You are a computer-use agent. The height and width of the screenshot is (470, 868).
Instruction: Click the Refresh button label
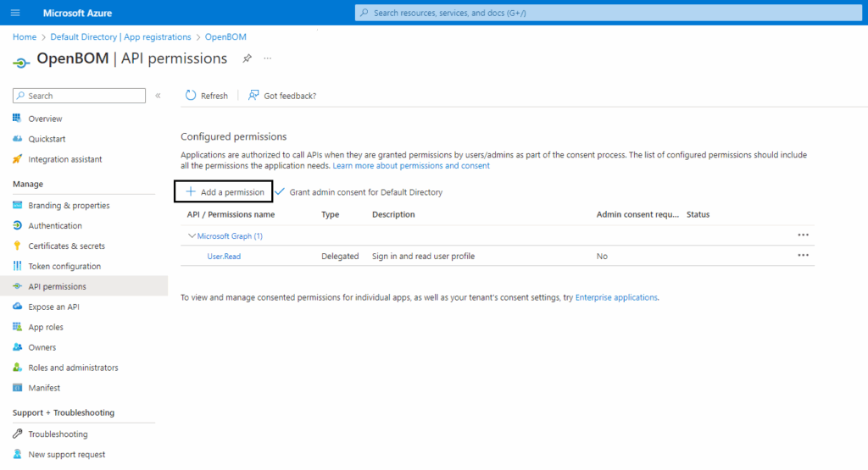tap(214, 96)
